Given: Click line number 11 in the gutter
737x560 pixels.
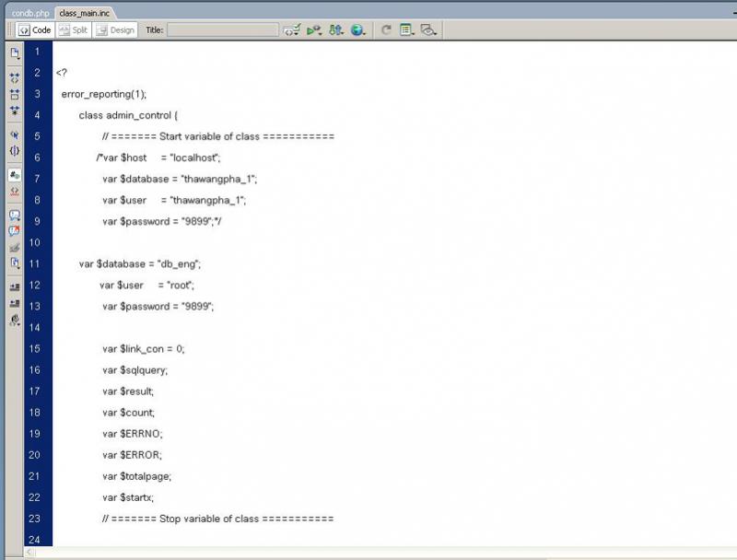Looking at the screenshot, I should pos(34,263).
